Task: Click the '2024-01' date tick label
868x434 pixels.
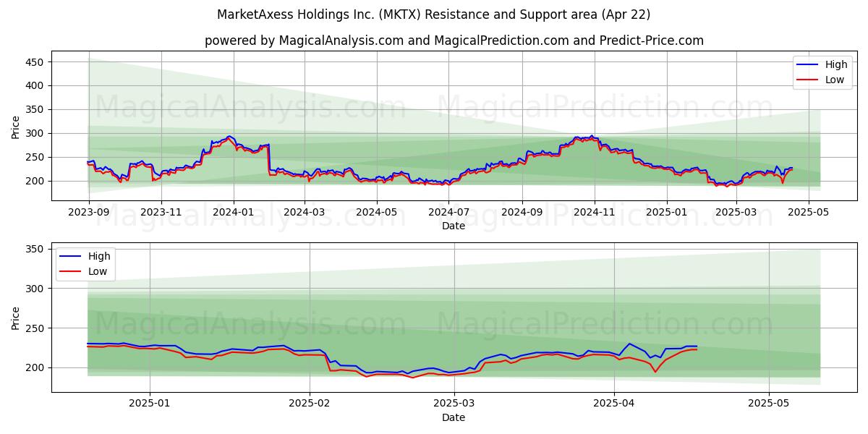Action: click(234, 213)
